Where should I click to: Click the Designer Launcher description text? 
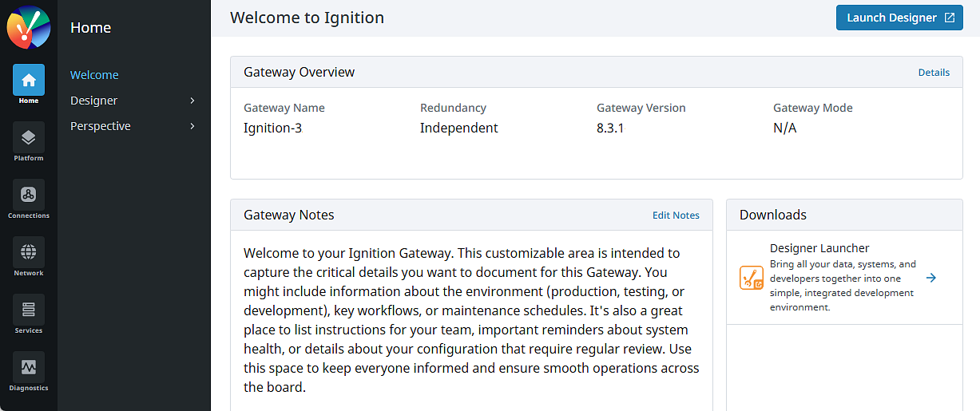[x=843, y=286]
